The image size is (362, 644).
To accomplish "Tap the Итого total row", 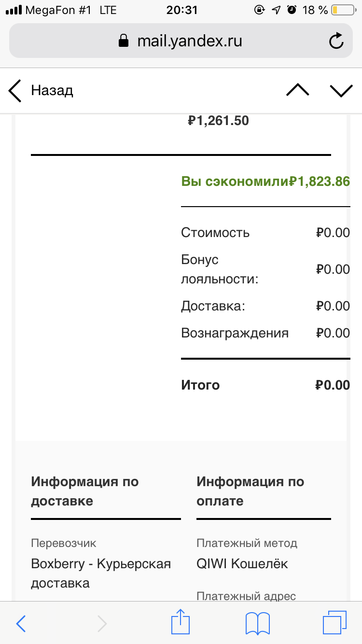I will point(265,385).
